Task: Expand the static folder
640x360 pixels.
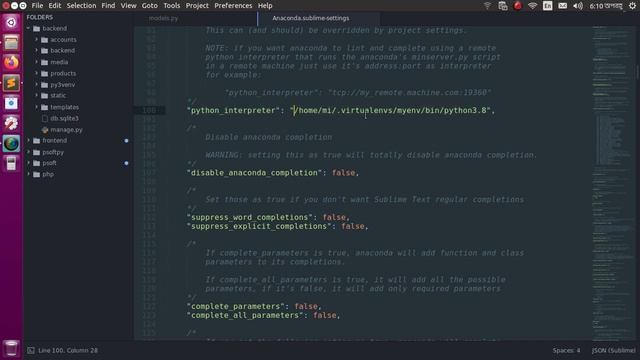Action: click(x=37, y=96)
